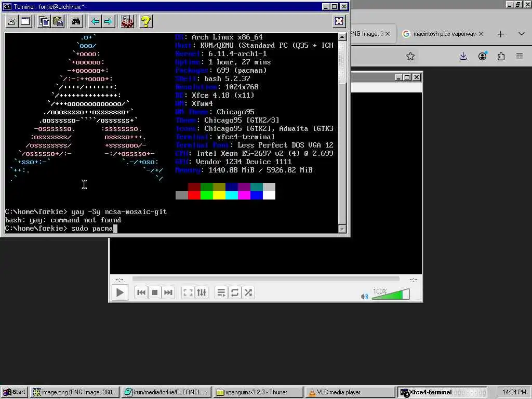Click '1440.88 MiB / 5926.82 MiB' memory text

(261, 170)
